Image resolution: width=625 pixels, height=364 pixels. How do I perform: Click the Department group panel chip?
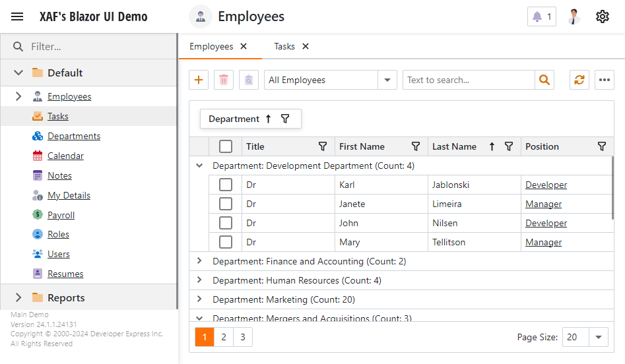click(251, 119)
